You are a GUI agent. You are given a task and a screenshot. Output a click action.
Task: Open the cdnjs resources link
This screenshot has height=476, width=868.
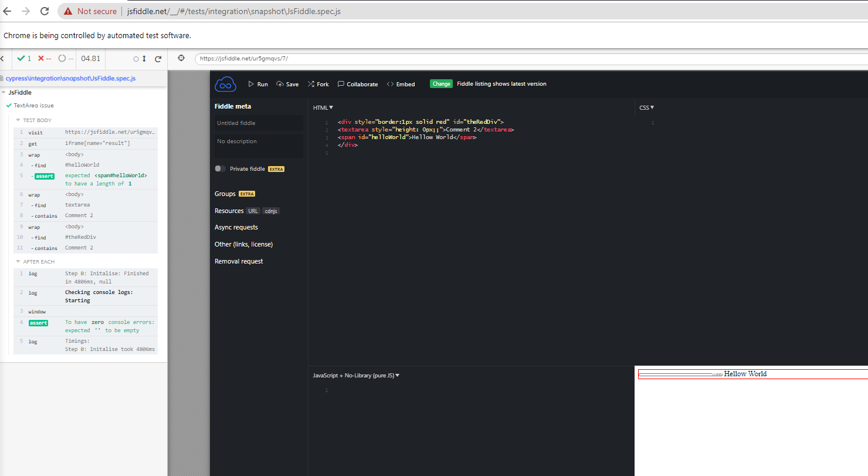point(270,211)
